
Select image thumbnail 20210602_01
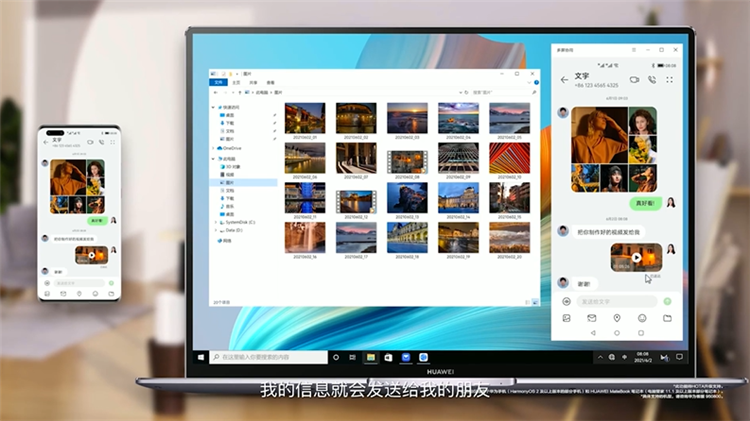coord(305,118)
